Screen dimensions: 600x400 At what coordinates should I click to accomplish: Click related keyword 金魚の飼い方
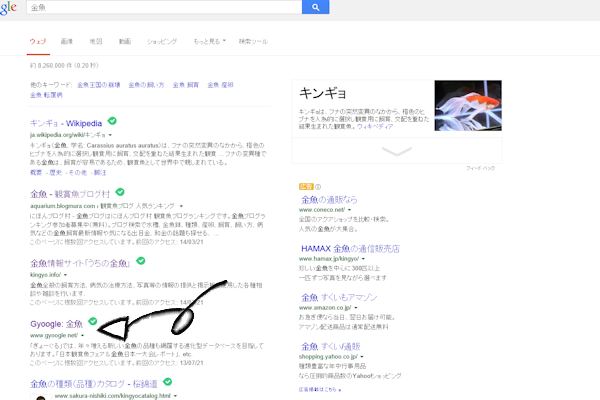point(146,85)
